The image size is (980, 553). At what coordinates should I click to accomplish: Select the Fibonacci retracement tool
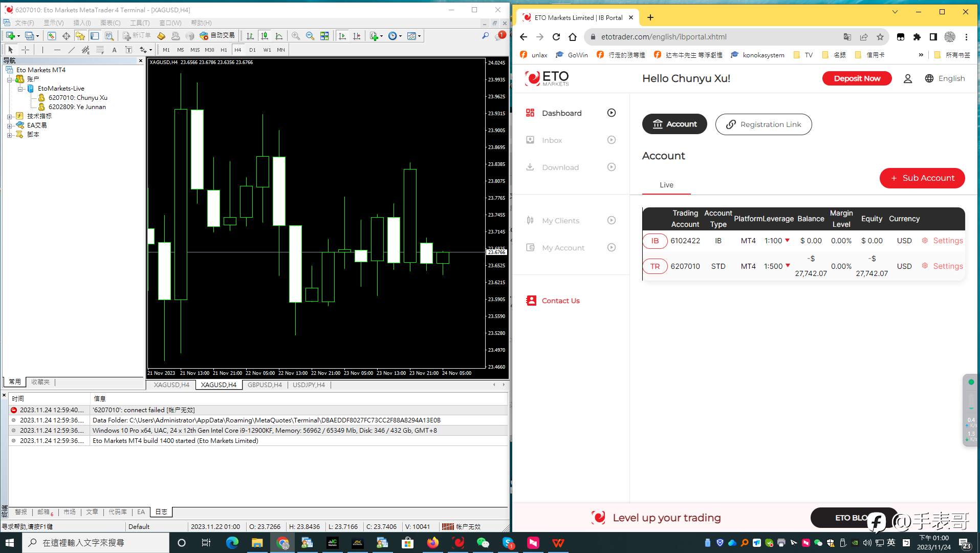tap(100, 50)
